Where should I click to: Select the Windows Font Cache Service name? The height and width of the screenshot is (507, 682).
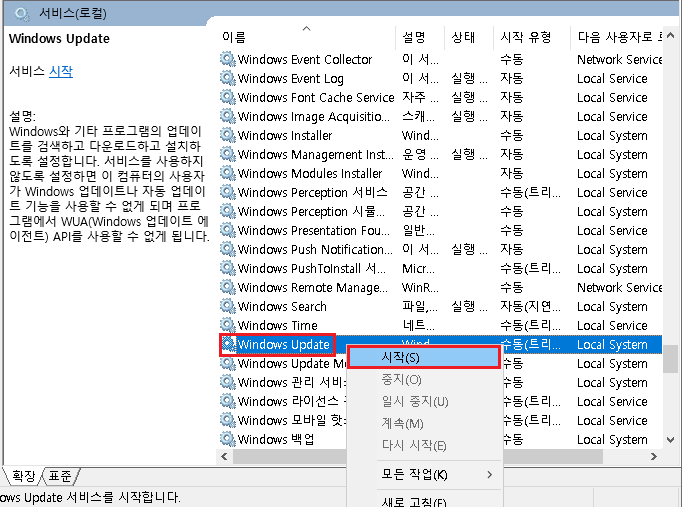coord(316,97)
